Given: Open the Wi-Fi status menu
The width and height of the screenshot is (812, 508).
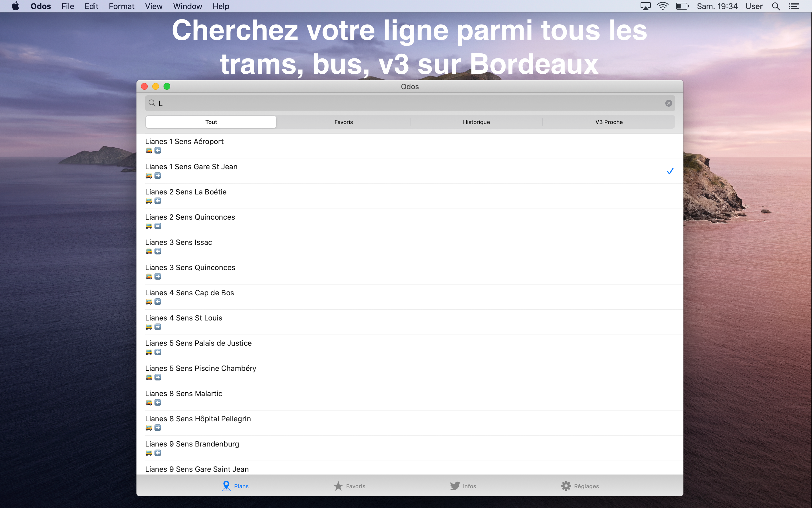Looking at the screenshot, I should pyautogui.click(x=662, y=6).
